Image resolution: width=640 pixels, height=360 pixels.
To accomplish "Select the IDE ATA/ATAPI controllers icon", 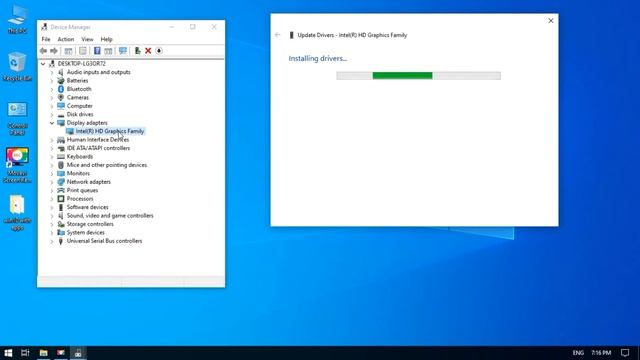I will tap(61, 148).
